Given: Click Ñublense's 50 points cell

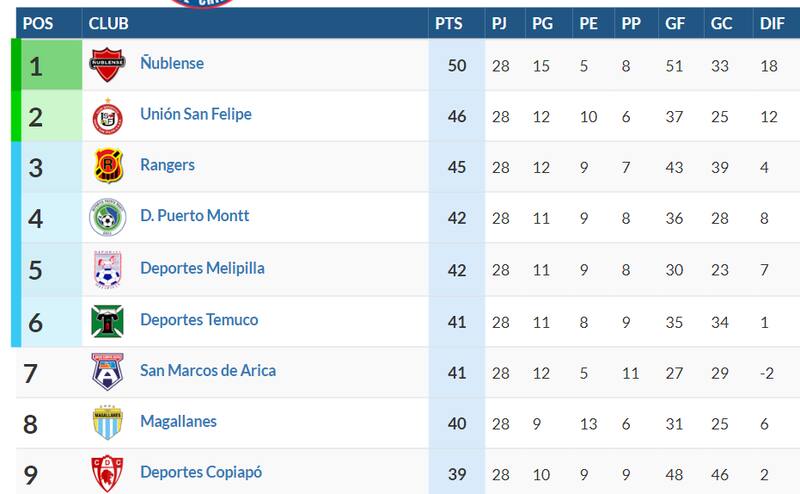Looking at the screenshot, I should point(457,65).
